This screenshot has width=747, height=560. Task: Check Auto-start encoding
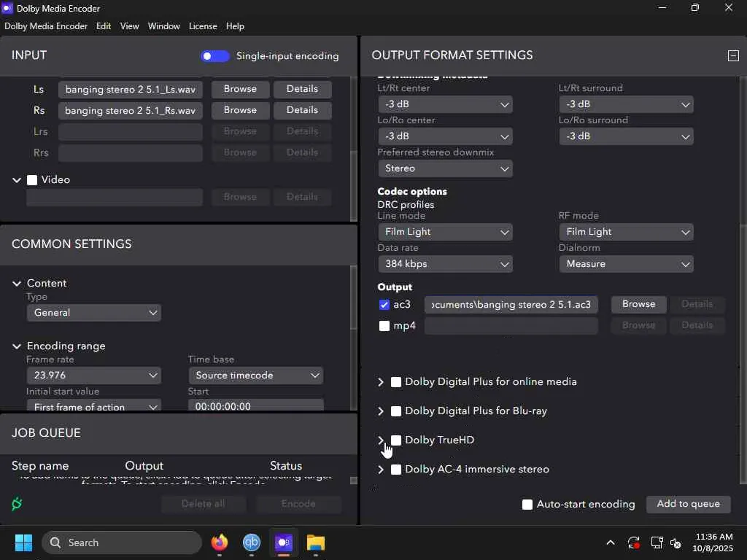527,505
